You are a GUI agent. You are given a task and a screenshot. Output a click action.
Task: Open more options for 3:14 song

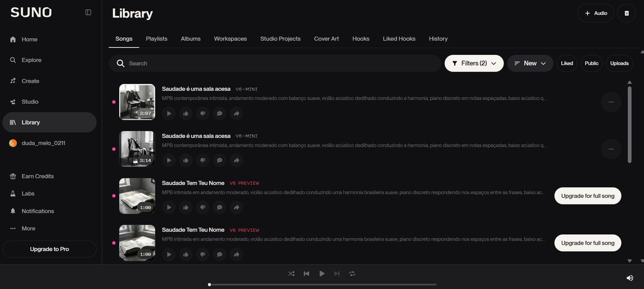pos(611,149)
